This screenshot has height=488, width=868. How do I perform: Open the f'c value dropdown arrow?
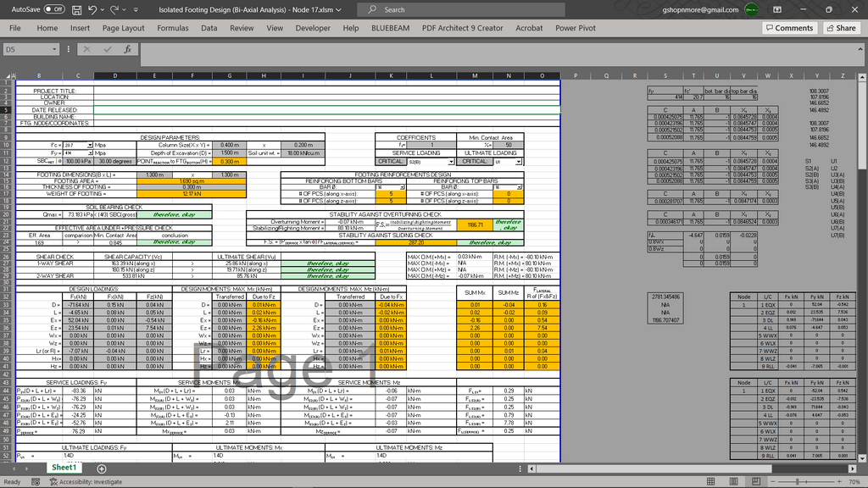point(90,145)
